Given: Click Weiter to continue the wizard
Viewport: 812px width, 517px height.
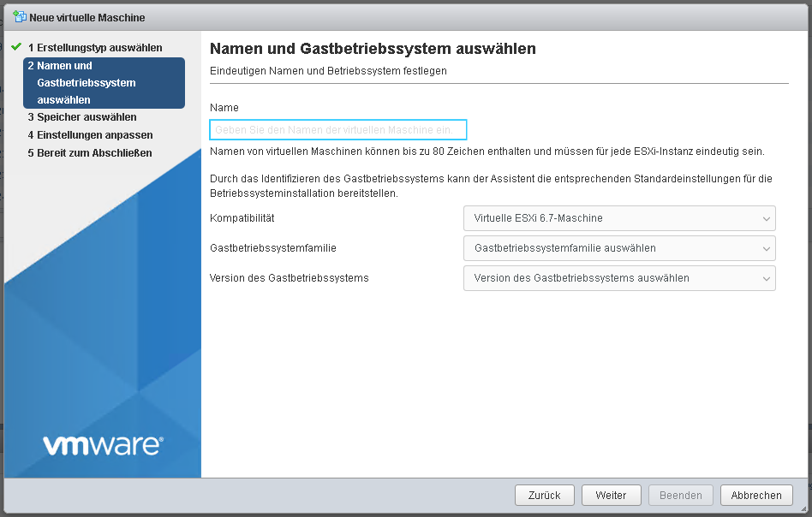Looking at the screenshot, I should tap(611, 495).
